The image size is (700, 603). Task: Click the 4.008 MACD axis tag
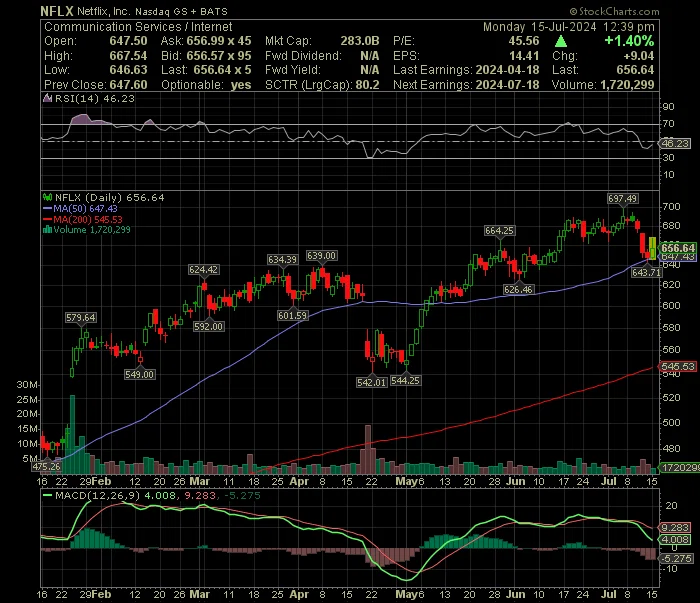674,540
